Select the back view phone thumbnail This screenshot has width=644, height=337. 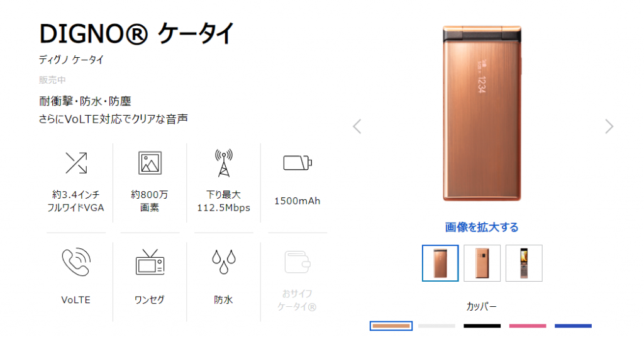coord(482,263)
